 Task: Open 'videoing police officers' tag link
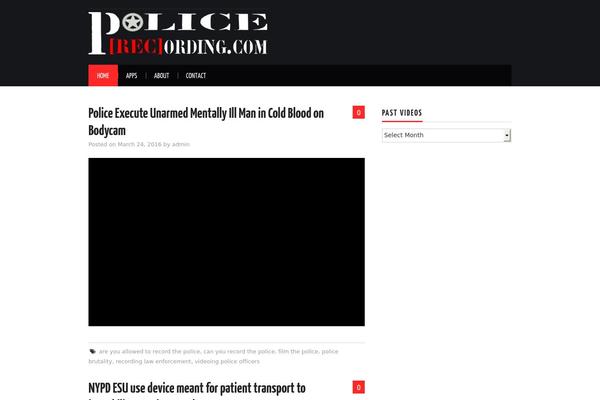(227, 361)
